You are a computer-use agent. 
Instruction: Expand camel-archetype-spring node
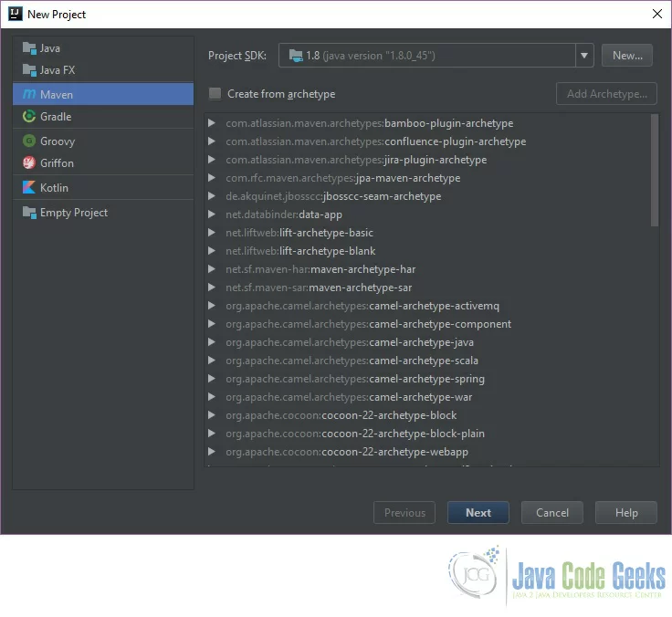point(212,379)
